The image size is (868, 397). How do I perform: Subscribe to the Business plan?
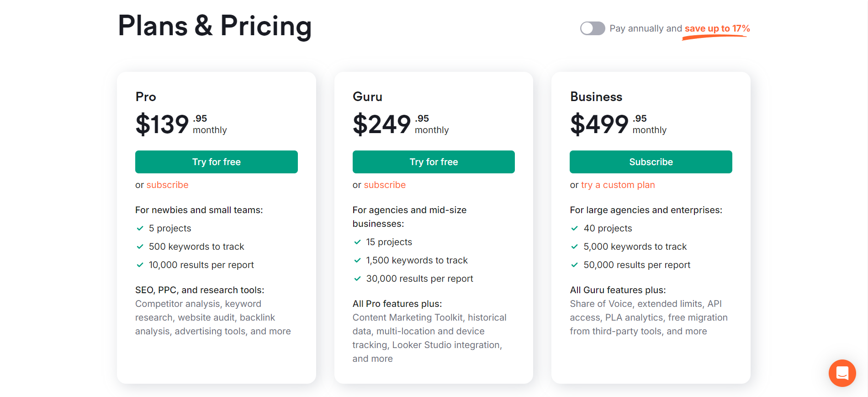(651, 162)
